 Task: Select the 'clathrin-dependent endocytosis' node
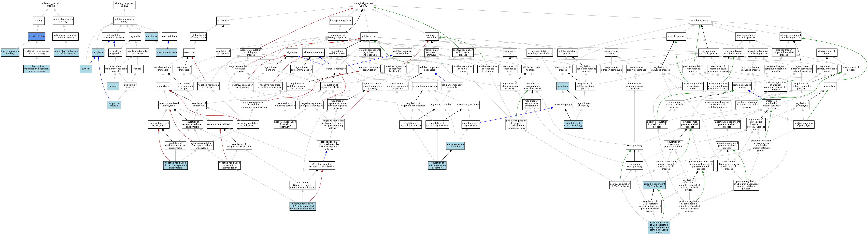pos(159,125)
